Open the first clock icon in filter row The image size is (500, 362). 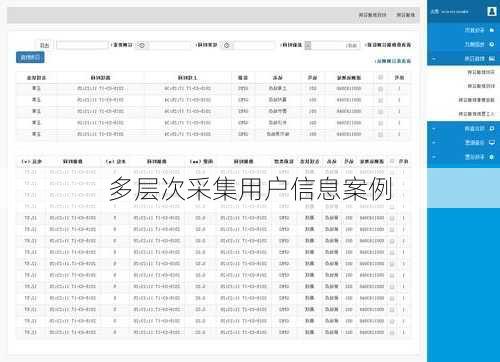[x=142, y=45]
